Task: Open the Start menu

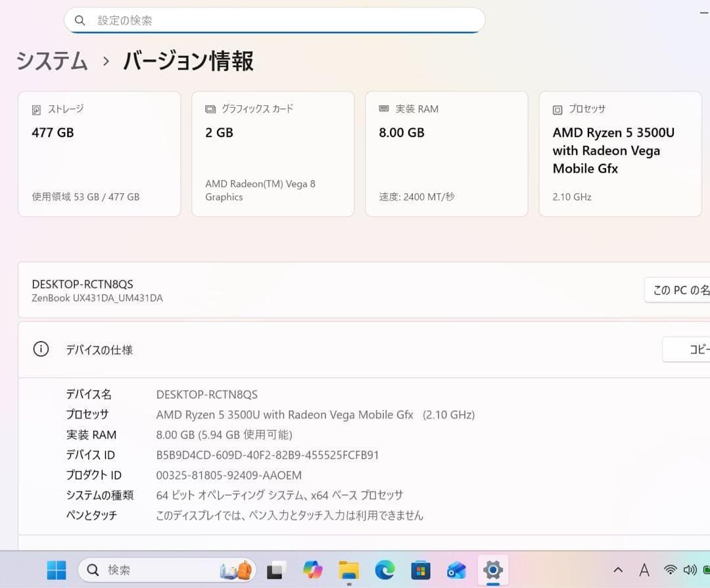Action: 57,570
